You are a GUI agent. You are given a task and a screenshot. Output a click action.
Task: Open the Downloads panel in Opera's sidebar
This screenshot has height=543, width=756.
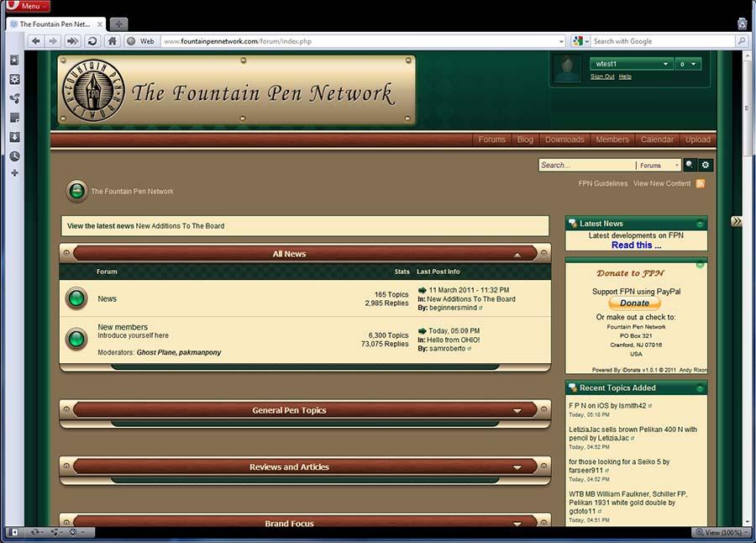tap(14, 137)
